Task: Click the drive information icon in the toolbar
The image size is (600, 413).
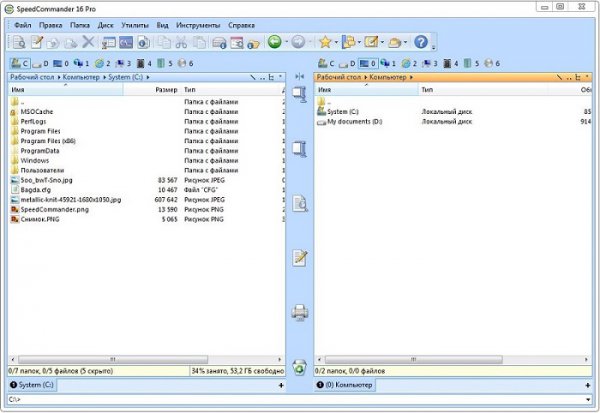Action: 219,42
